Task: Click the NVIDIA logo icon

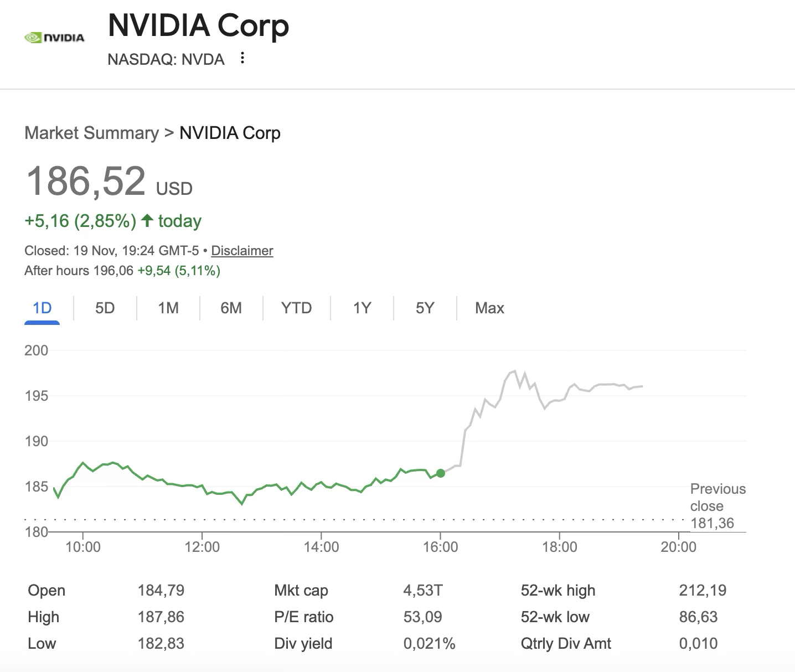Action: pos(54,38)
